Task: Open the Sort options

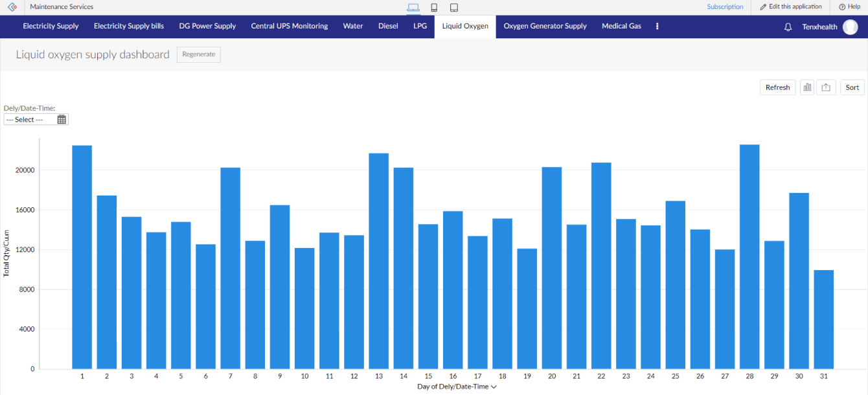Action: (x=852, y=87)
